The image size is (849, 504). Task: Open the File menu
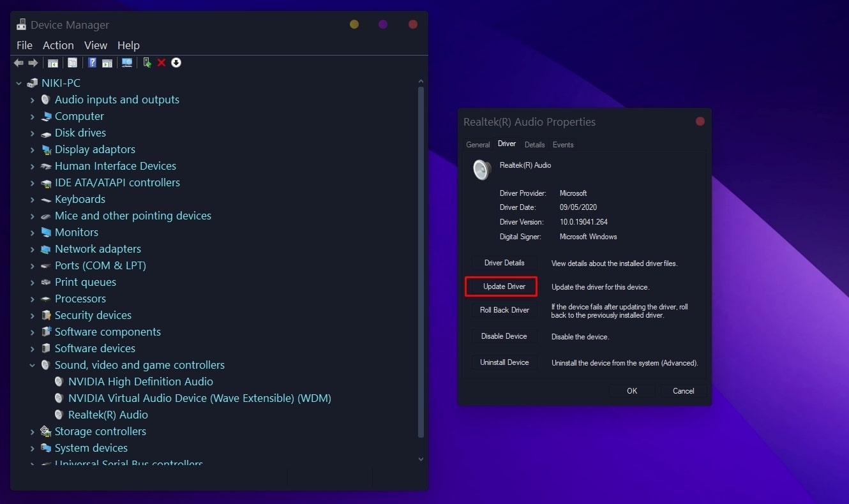click(x=24, y=45)
